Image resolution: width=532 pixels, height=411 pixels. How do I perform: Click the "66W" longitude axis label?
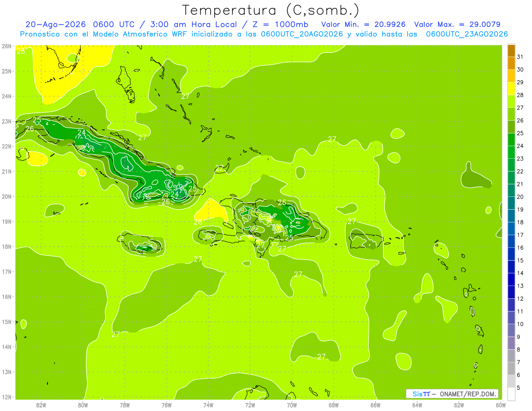tap(376, 404)
